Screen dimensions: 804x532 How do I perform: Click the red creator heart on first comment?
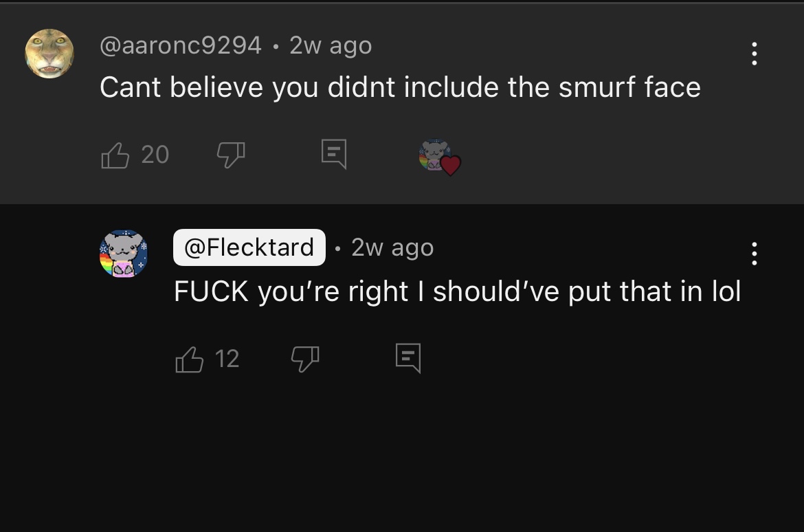click(x=451, y=165)
